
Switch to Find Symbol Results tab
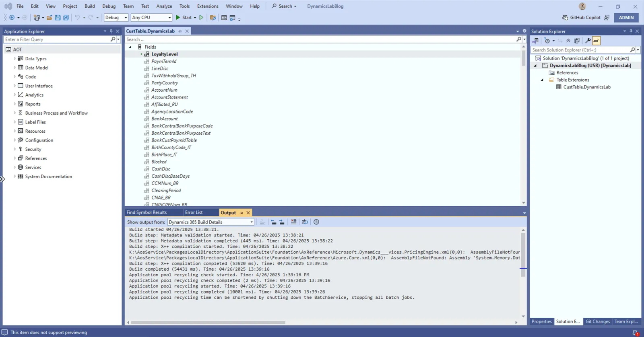pyautogui.click(x=147, y=213)
